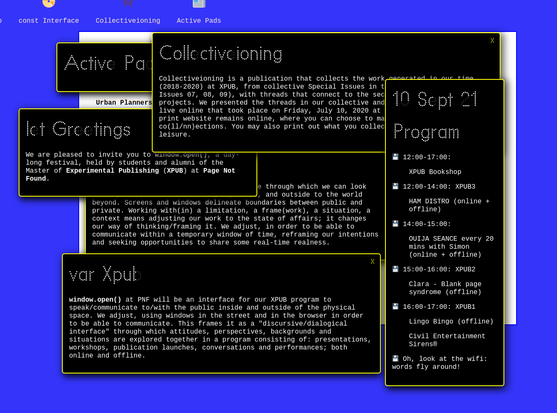Click floppy icon beside 12:00-17:00
The image size is (557, 413).
[x=395, y=157]
